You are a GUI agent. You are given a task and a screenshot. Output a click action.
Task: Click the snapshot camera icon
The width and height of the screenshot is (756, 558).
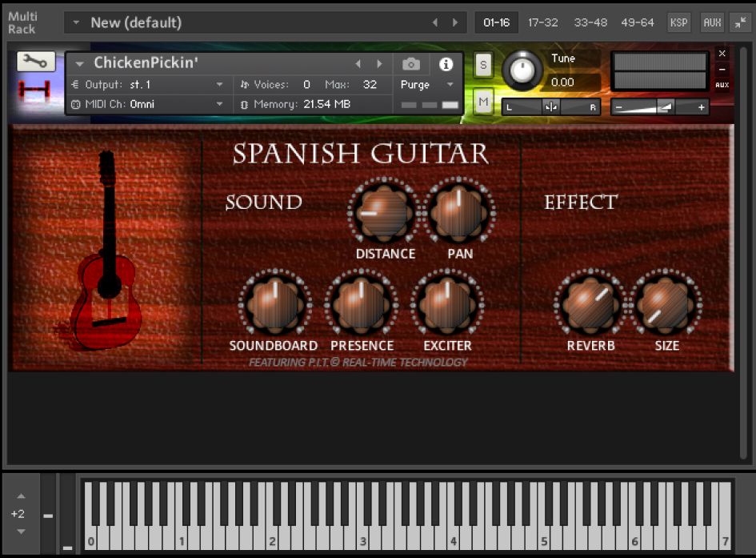(410, 64)
